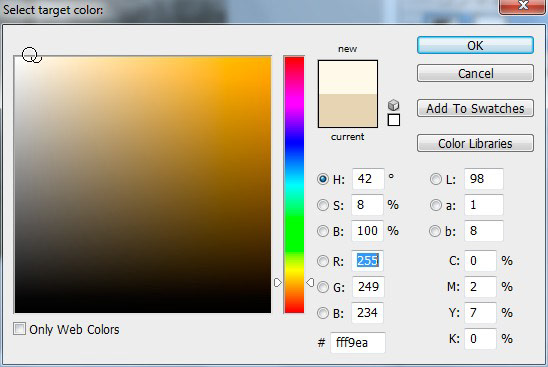The height and width of the screenshot is (367, 548).
Task: Click the G value field showing 249
Action: (368, 287)
